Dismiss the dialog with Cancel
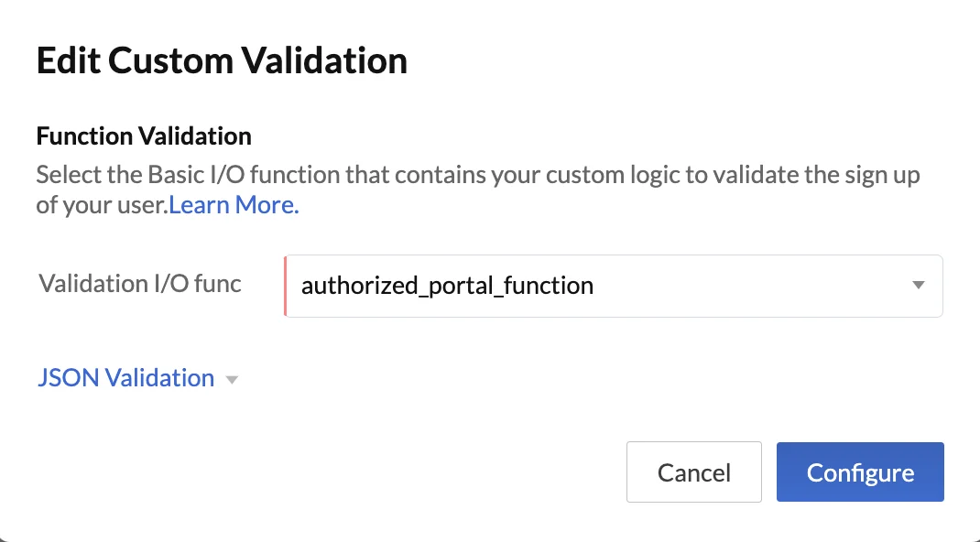This screenshot has width=980, height=542. 693,472
